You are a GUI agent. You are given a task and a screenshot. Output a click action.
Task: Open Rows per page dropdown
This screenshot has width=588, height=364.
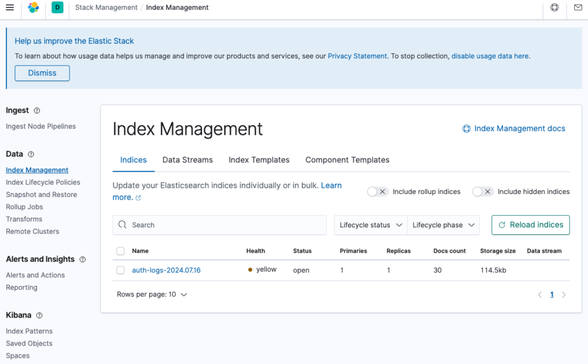click(x=152, y=295)
